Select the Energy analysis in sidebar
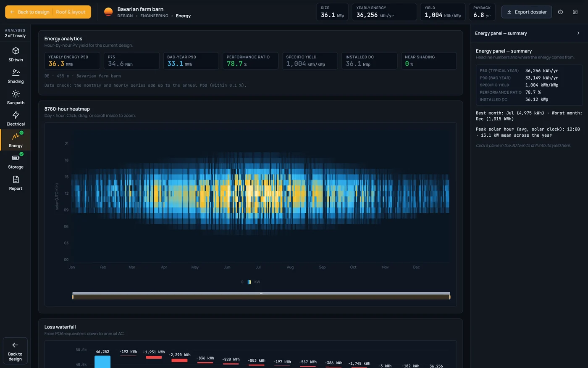Viewport: 588px width, 368px height. tap(16, 140)
